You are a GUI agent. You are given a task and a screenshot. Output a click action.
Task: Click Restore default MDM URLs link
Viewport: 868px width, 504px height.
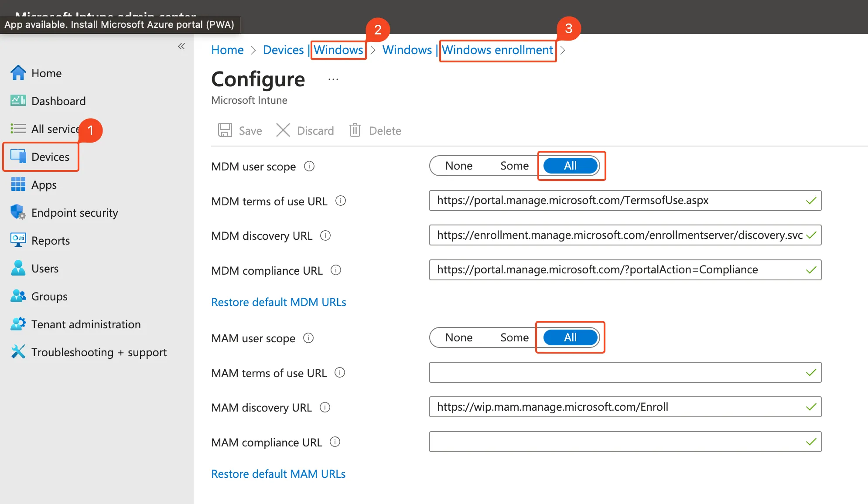(x=278, y=302)
